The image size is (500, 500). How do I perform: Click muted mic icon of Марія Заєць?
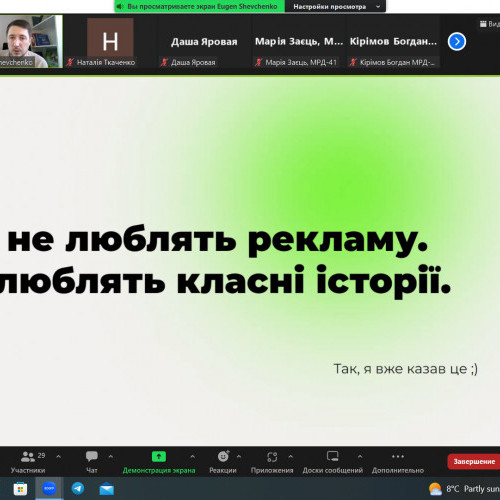pyautogui.click(x=258, y=62)
